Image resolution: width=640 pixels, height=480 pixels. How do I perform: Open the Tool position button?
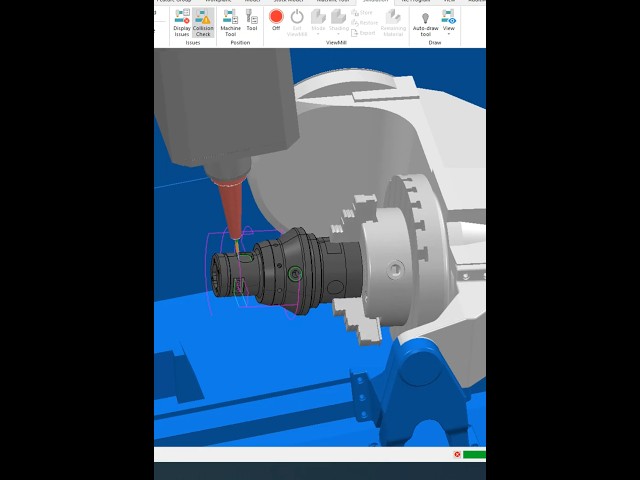[252, 20]
